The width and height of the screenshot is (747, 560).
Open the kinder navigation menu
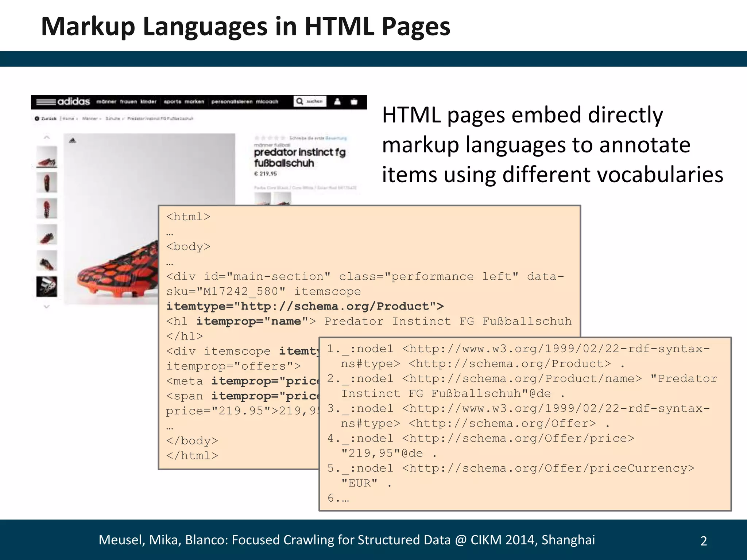tap(148, 102)
